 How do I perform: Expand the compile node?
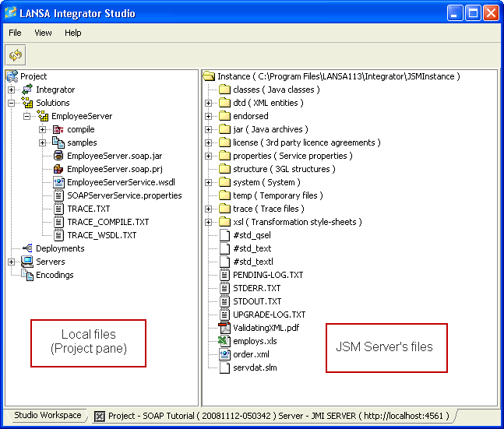tap(42, 129)
